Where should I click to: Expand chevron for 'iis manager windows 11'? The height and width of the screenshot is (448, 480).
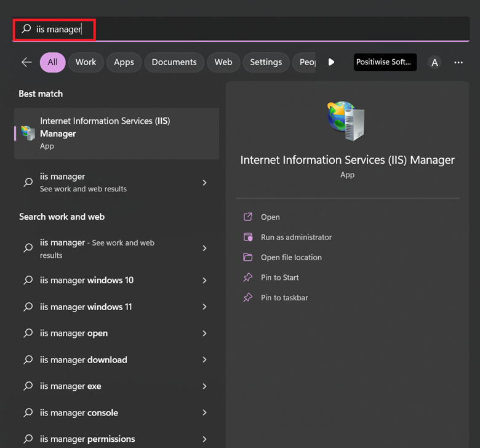pyautogui.click(x=204, y=306)
